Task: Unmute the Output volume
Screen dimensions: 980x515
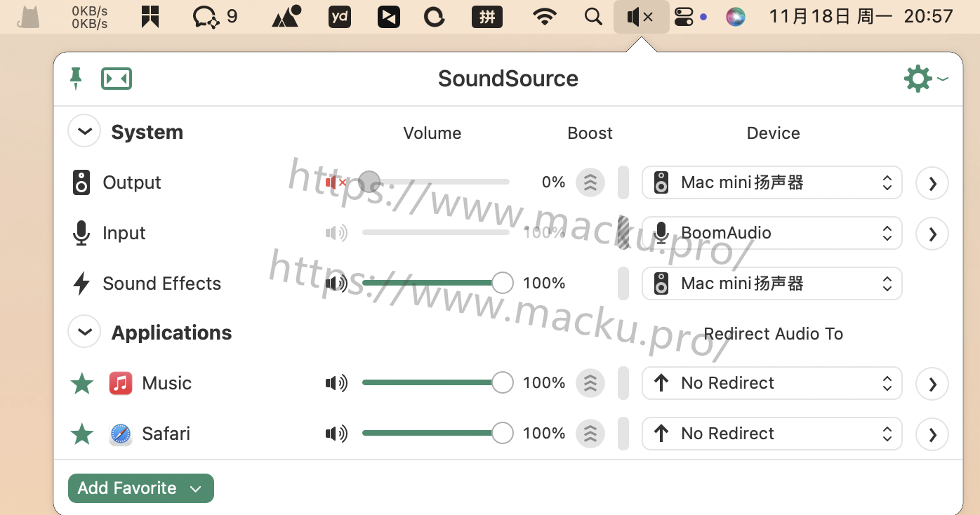Action: pos(336,182)
